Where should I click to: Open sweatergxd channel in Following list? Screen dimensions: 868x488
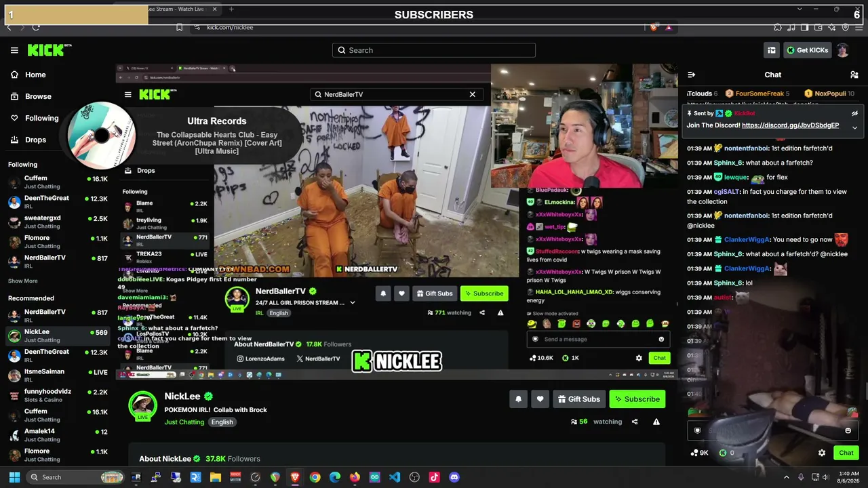(x=58, y=222)
